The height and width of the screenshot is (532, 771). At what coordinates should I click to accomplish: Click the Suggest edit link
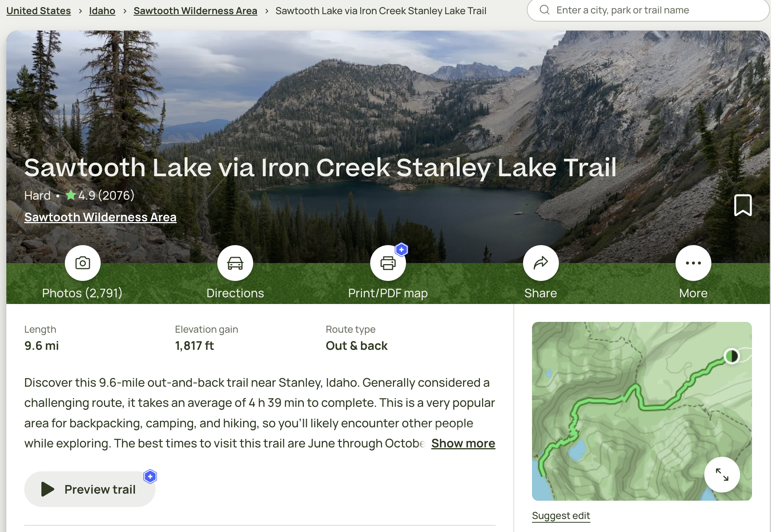(561, 516)
